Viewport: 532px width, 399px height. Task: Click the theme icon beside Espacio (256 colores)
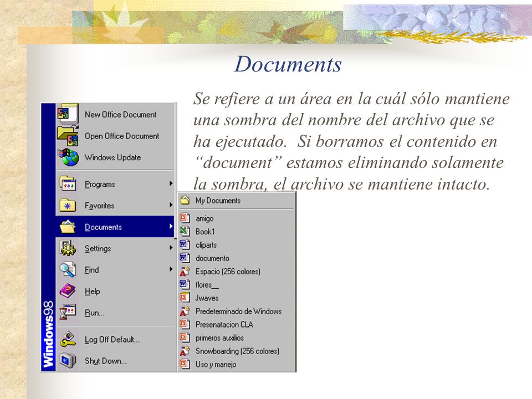coord(185,271)
